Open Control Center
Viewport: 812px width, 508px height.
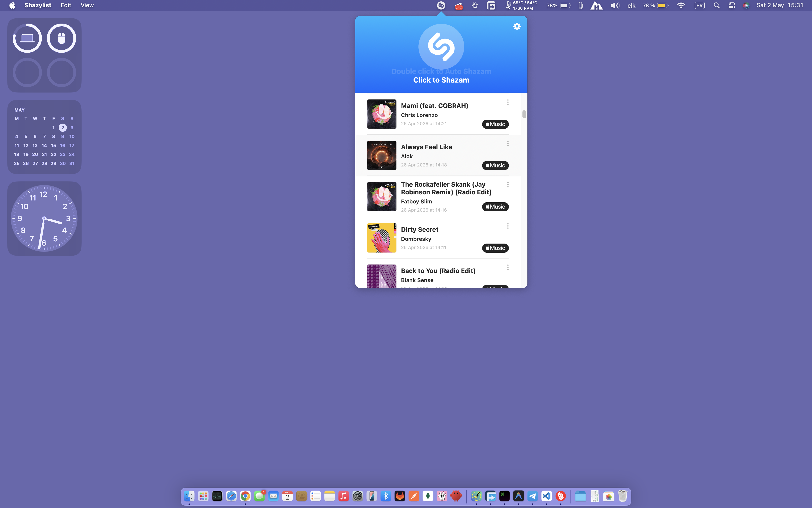(732, 5)
